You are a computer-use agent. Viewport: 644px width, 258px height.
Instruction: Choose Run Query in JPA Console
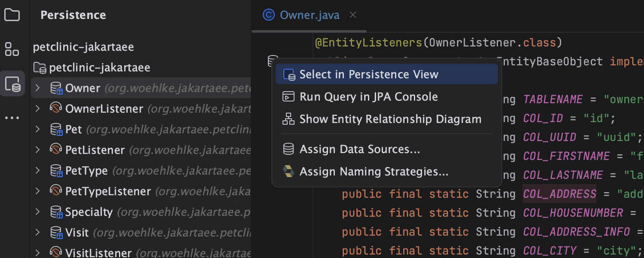point(368,97)
